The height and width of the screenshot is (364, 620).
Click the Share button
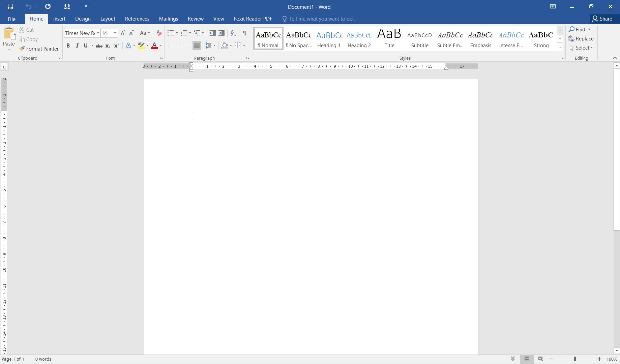click(x=602, y=19)
